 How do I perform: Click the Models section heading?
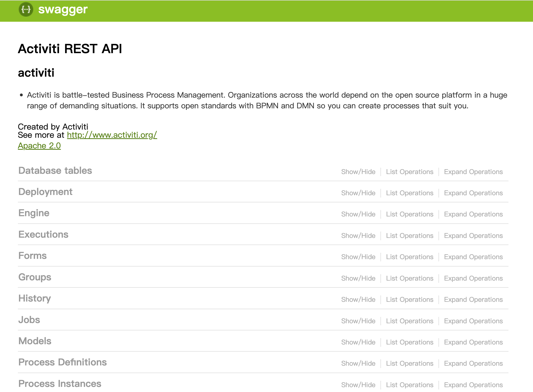(x=35, y=341)
